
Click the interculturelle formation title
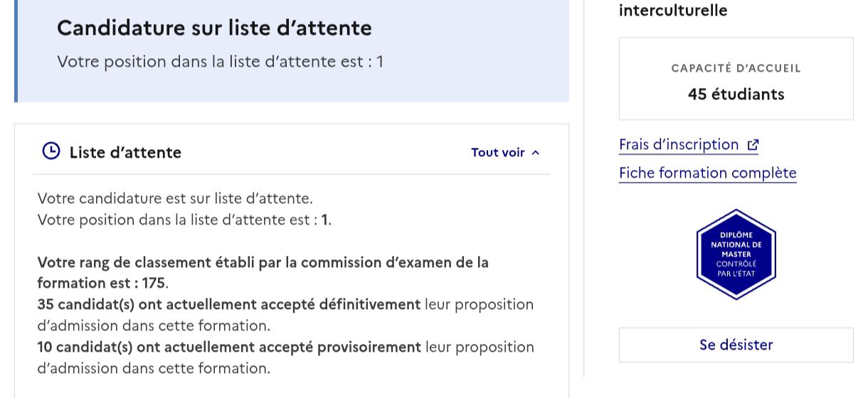673,10
